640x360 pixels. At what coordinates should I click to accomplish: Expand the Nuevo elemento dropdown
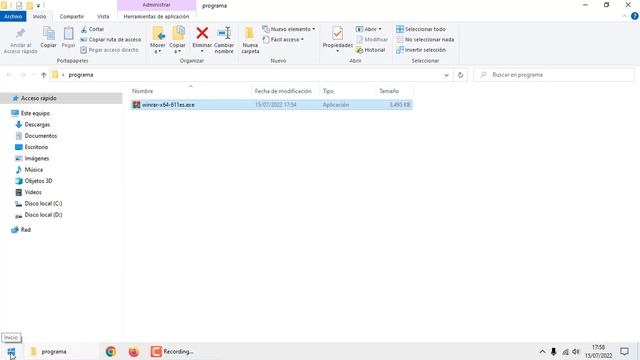click(x=289, y=29)
